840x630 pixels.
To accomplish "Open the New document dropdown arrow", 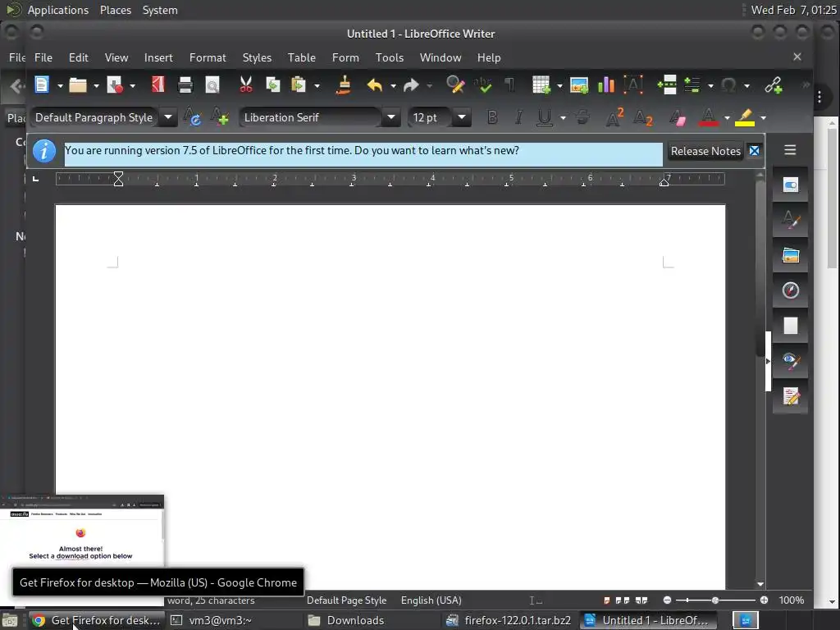I will tap(59, 85).
